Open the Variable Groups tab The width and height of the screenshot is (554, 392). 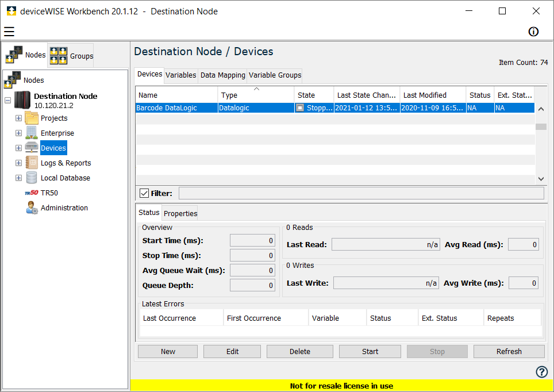click(275, 75)
